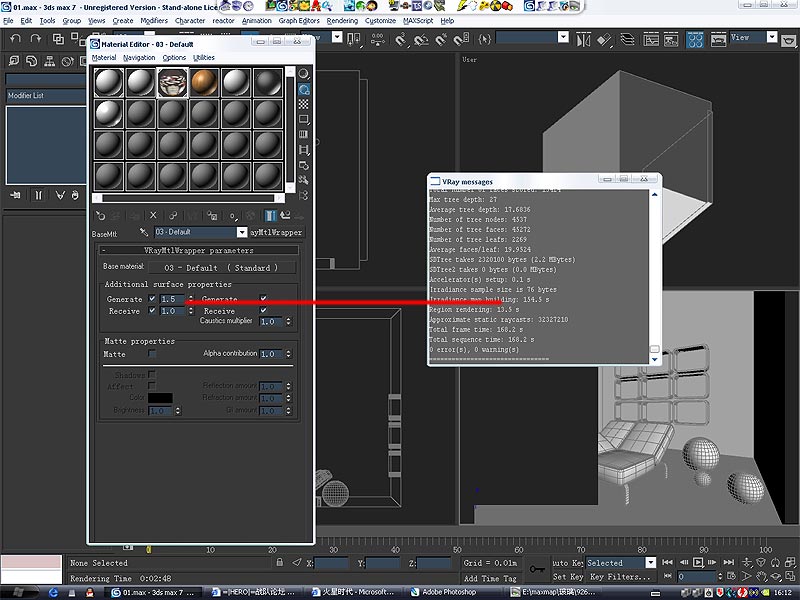Click the Redo arrow icon
Image resolution: width=800 pixels, height=600 pixels.
(35, 39)
